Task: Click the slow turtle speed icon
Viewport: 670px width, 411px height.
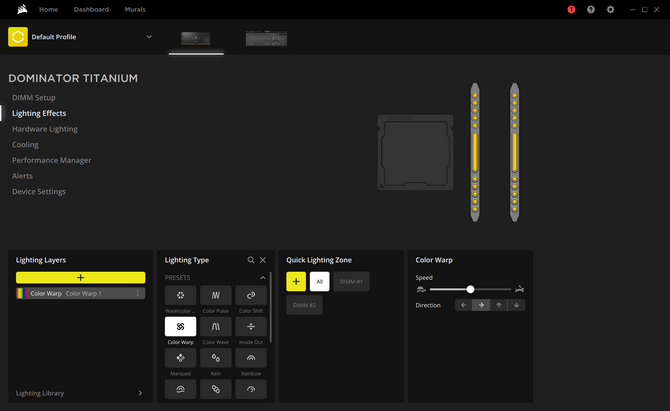Action: (421, 289)
